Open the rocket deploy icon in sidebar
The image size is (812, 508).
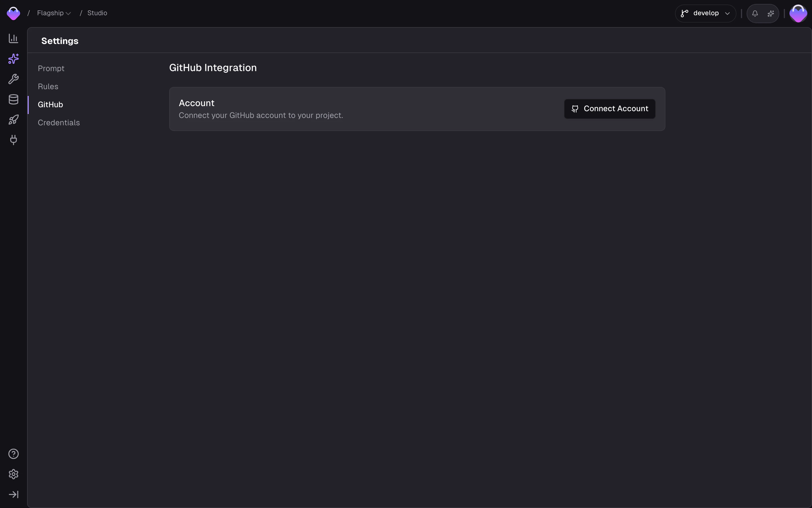14,120
